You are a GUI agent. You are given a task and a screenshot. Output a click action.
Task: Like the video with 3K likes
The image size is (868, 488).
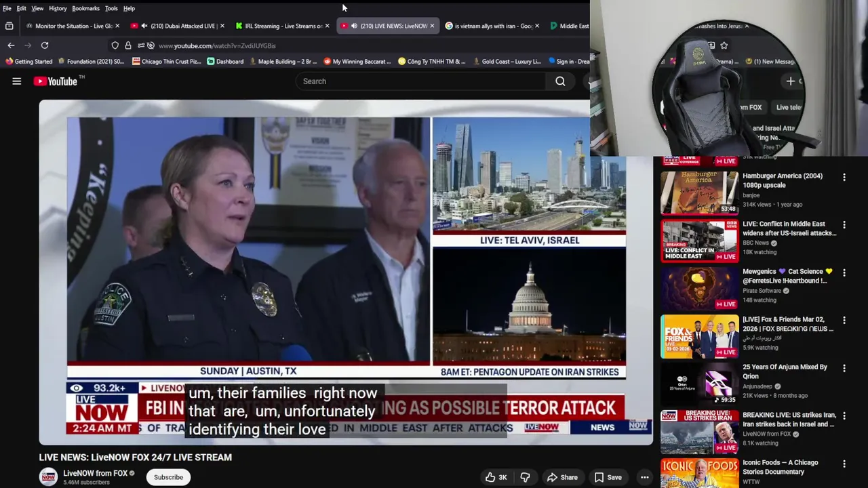[x=496, y=477]
